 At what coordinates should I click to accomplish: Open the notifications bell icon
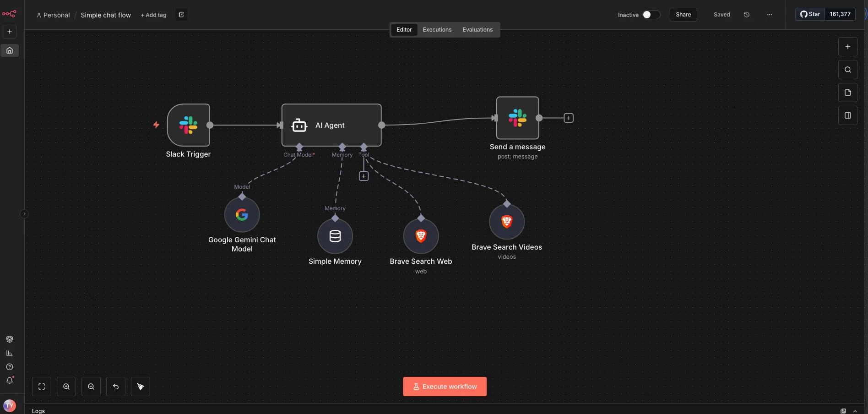coord(10,381)
